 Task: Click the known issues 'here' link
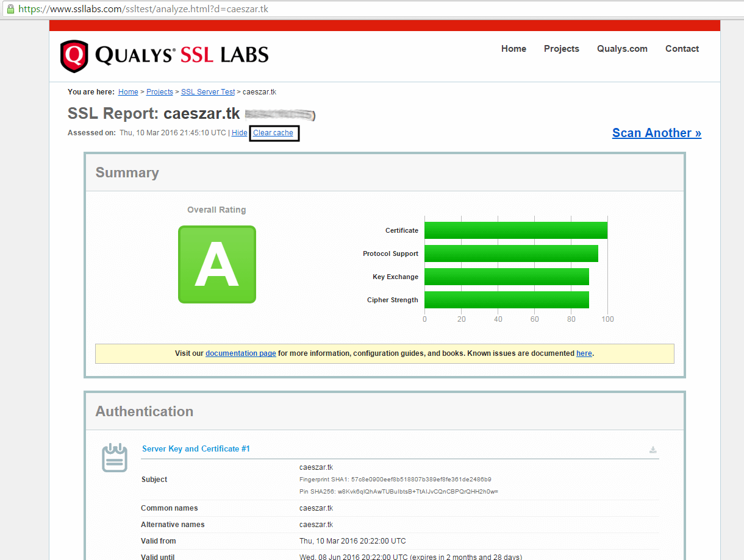coord(584,353)
